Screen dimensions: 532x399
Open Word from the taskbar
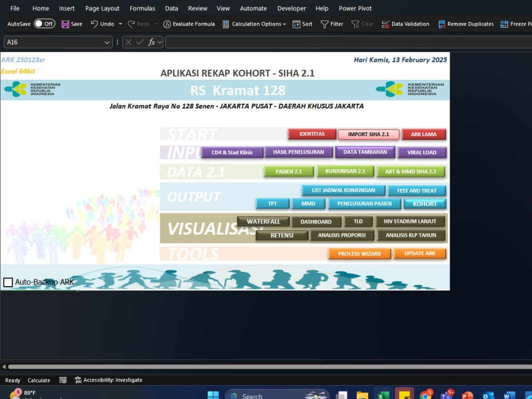click(509, 395)
